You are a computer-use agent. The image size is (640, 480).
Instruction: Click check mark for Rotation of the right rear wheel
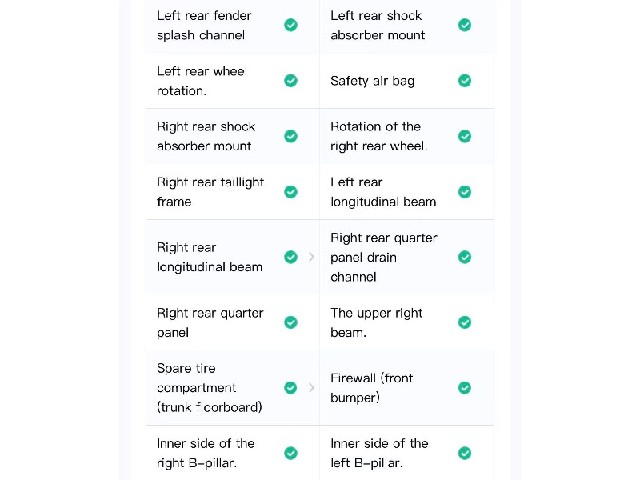coord(464,136)
